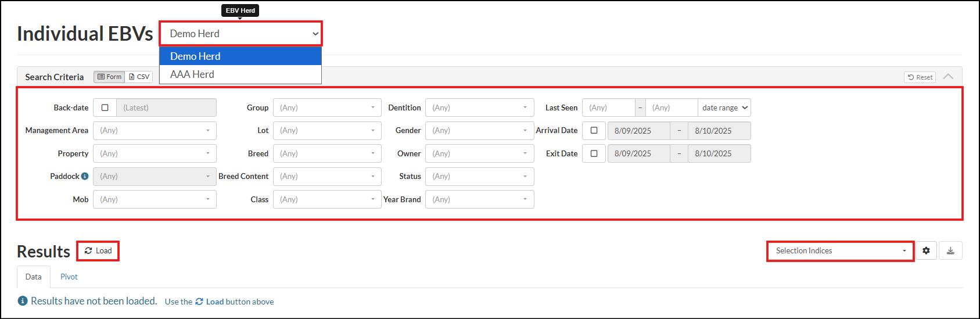Click the Last Seen start date field
This screenshot has height=319, width=980.
pos(608,107)
